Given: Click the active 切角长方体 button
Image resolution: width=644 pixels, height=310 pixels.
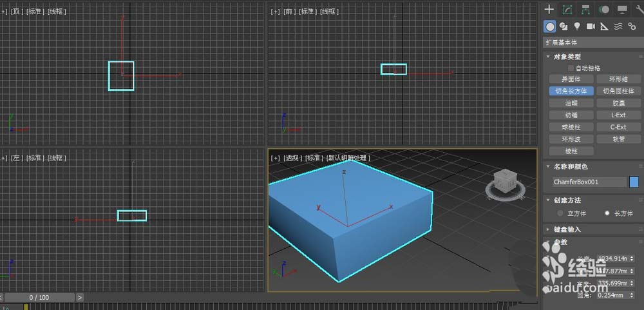Looking at the screenshot, I should pyautogui.click(x=571, y=91).
